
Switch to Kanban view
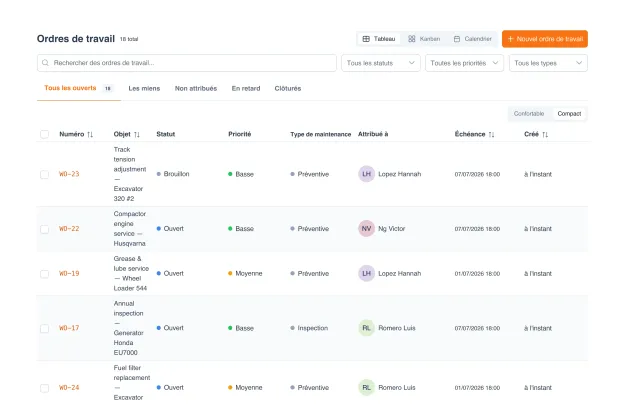pos(424,39)
